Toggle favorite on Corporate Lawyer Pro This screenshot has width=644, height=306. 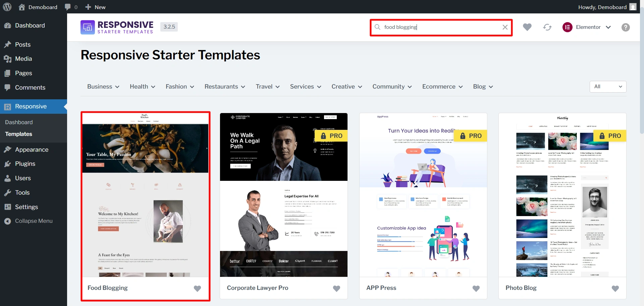click(x=336, y=288)
